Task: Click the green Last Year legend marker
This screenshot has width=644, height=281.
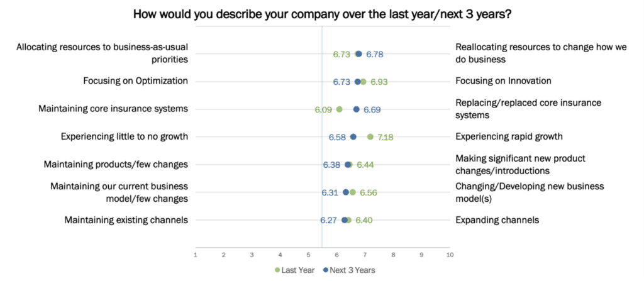Action: point(277,270)
